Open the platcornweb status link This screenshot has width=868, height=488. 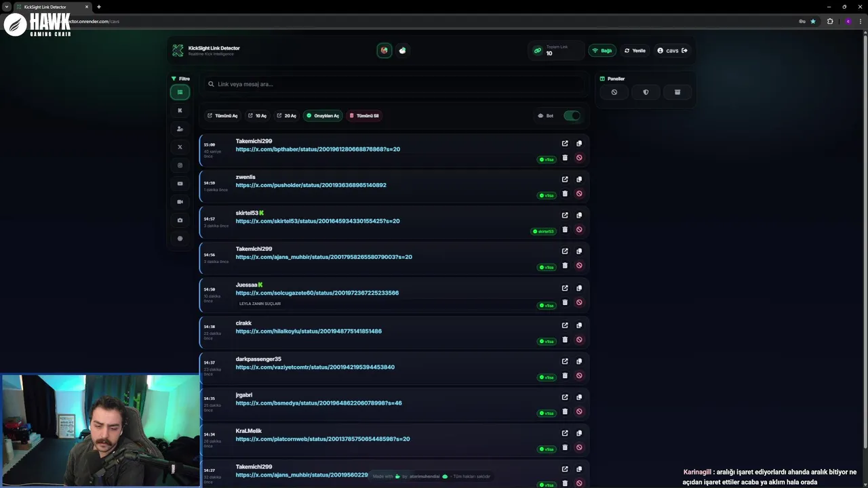tap(323, 439)
